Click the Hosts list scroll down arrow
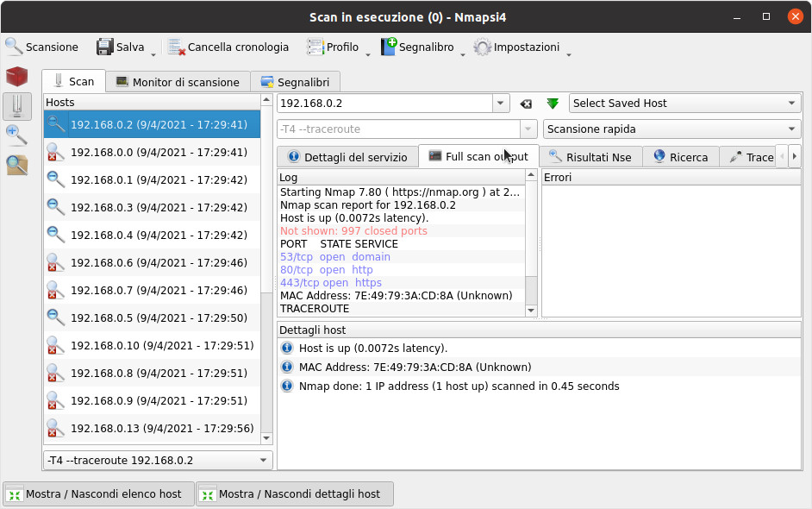The image size is (812, 509). click(x=266, y=438)
